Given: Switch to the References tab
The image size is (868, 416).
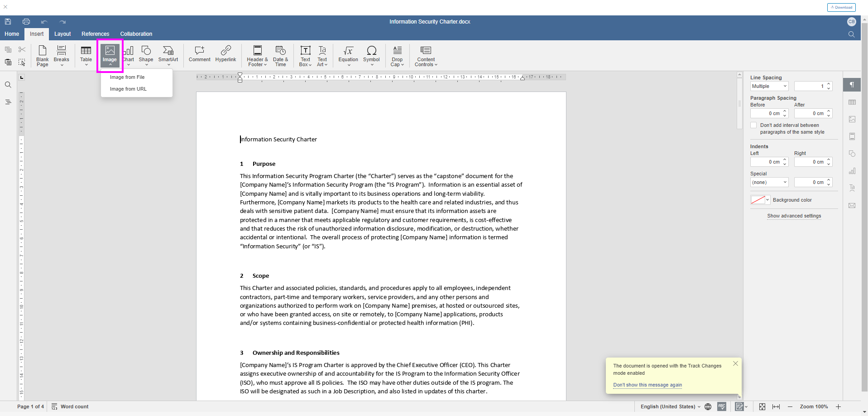Looking at the screenshot, I should [95, 34].
